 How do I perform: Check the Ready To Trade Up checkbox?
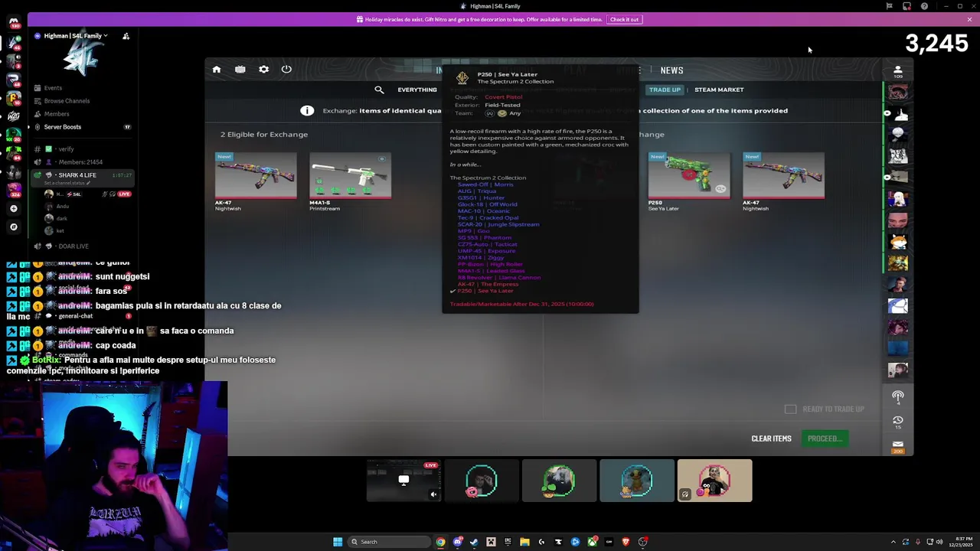click(790, 409)
